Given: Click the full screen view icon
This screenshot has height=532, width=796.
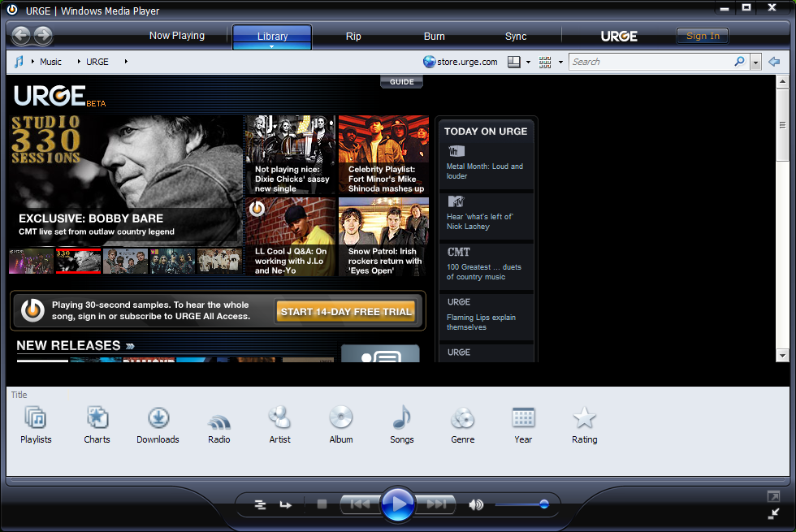Looking at the screenshot, I should pos(773,496).
